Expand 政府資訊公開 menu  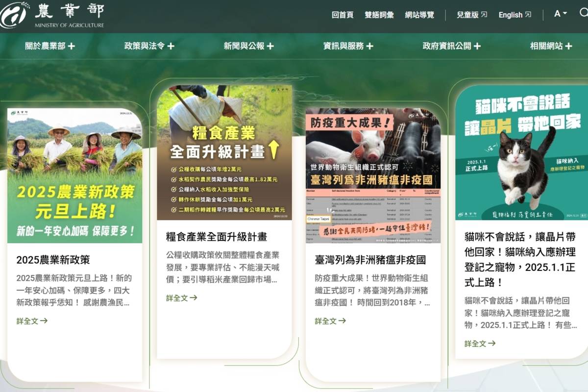pos(452,46)
